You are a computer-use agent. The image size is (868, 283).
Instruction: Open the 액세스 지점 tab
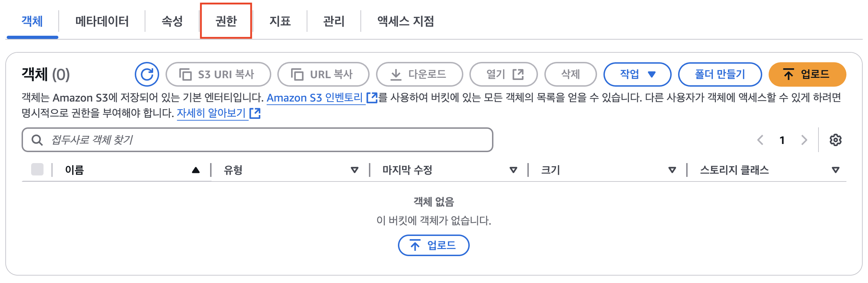click(405, 21)
